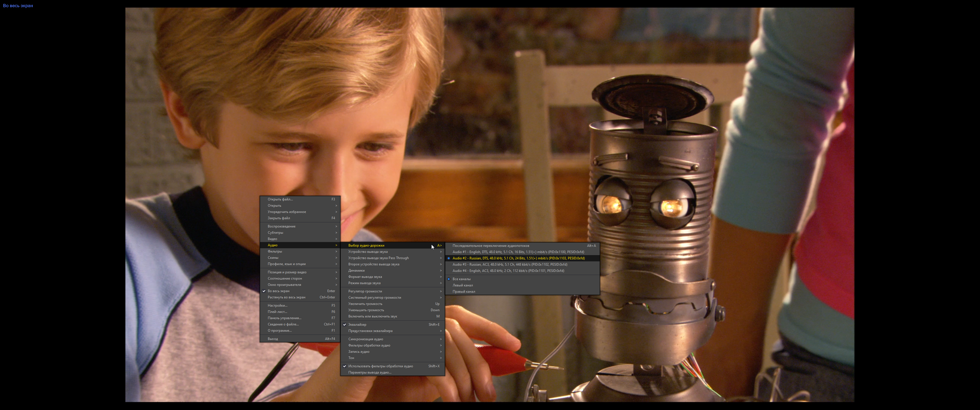
Task: Click 'Включить или выключить звук'
Action: click(372, 316)
